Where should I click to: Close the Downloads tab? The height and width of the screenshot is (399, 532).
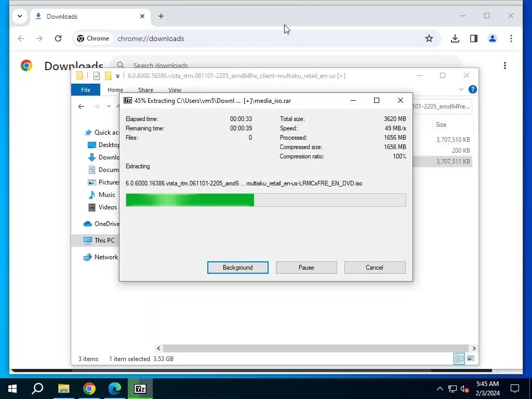tap(142, 16)
